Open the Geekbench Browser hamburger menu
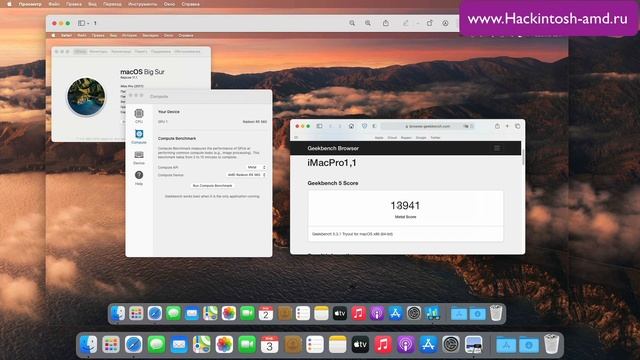 [497, 148]
